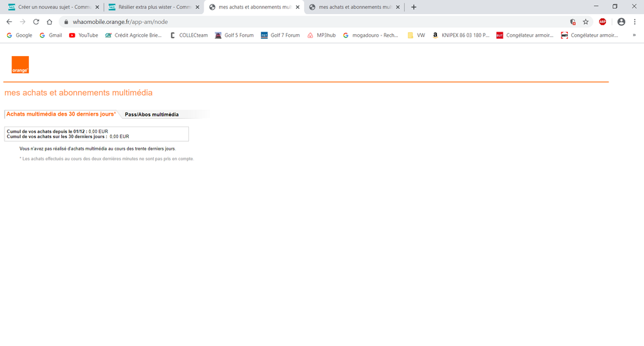Open the Chrome profile avatar
Viewport: 644px width, 346px height.
pyautogui.click(x=621, y=22)
